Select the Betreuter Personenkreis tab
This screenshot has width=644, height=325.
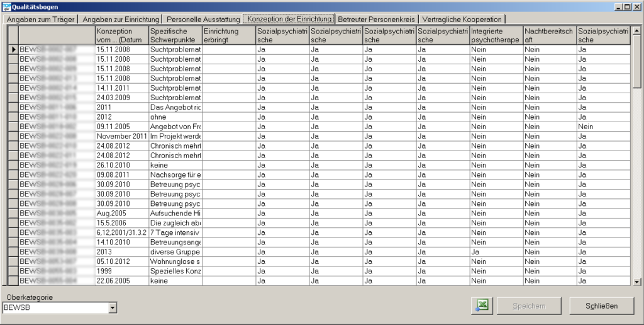[x=376, y=20]
